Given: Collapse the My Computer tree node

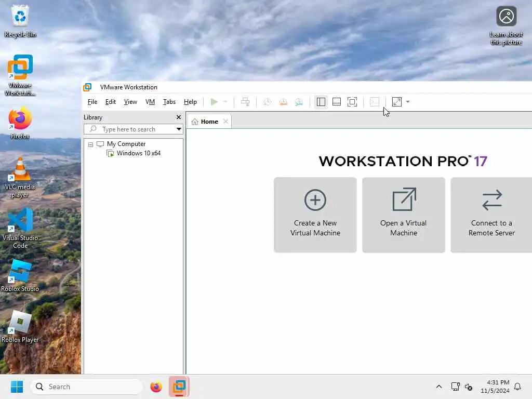Looking at the screenshot, I should point(90,144).
